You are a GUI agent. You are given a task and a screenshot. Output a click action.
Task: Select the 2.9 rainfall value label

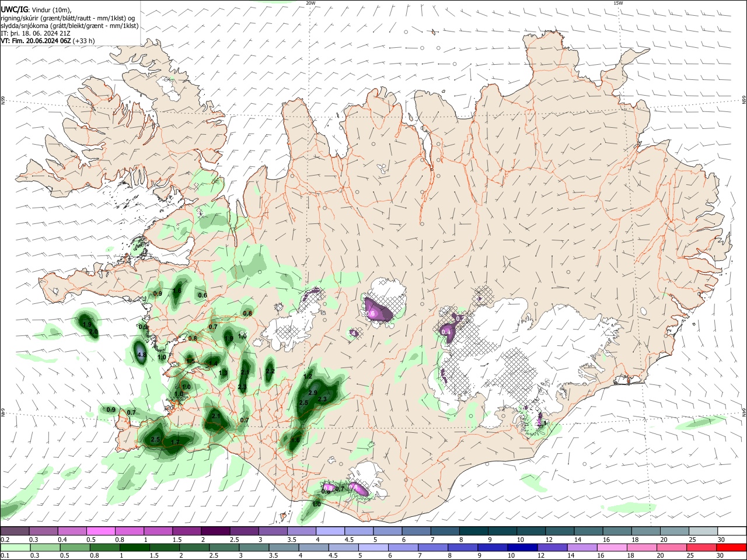[312, 393]
